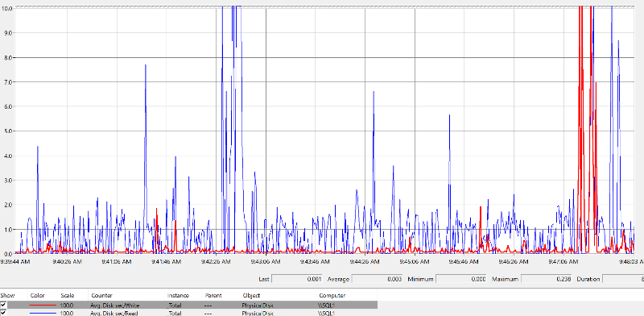Click the 9:45:46 AM time axis label
Screen dimensions: 644x316
coord(464,261)
